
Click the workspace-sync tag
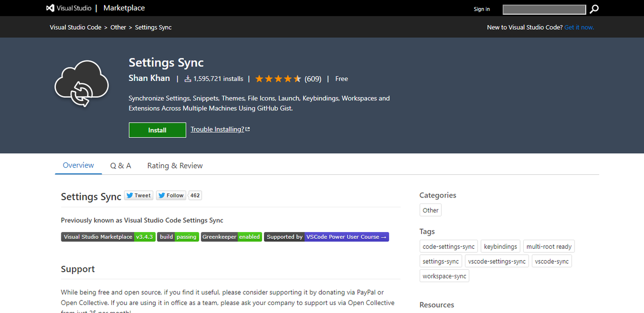[x=444, y=276]
